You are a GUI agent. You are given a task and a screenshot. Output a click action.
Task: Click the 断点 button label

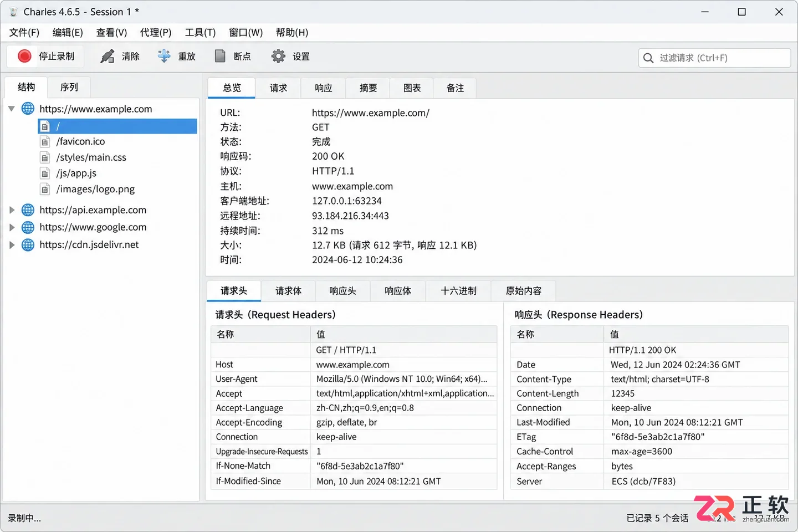pos(242,57)
